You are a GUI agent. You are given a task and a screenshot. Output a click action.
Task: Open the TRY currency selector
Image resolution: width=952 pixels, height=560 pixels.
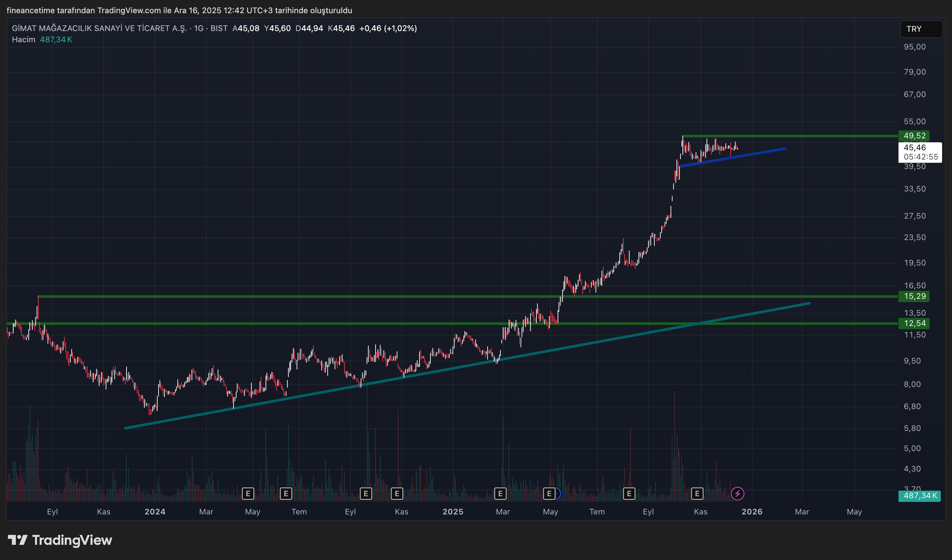[x=921, y=29]
